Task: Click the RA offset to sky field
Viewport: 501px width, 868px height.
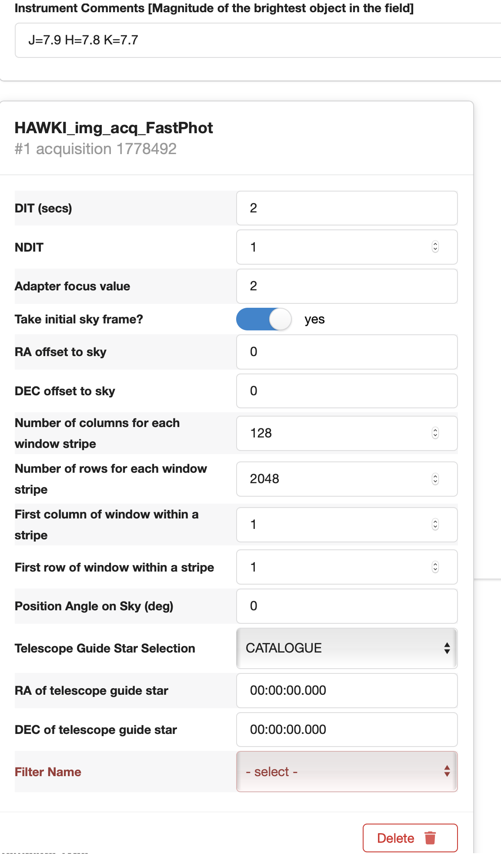Action: pyautogui.click(x=347, y=352)
